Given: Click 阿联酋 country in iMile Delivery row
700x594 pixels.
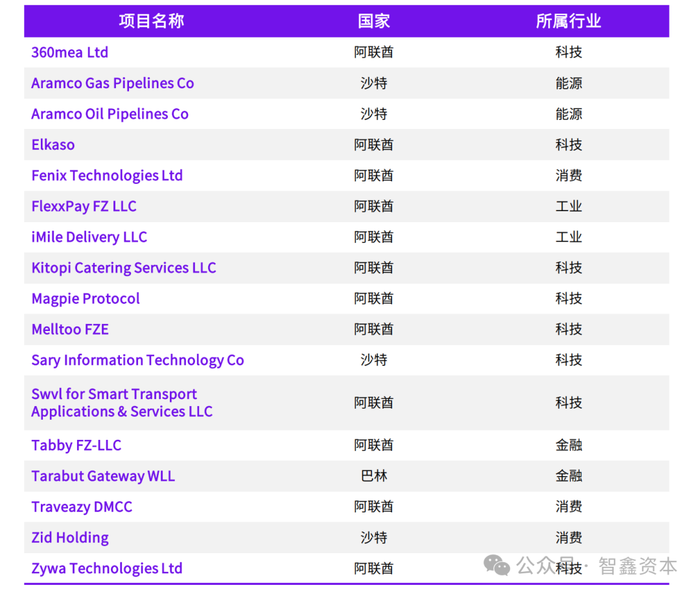Looking at the screenshot, I should (374, 238).
